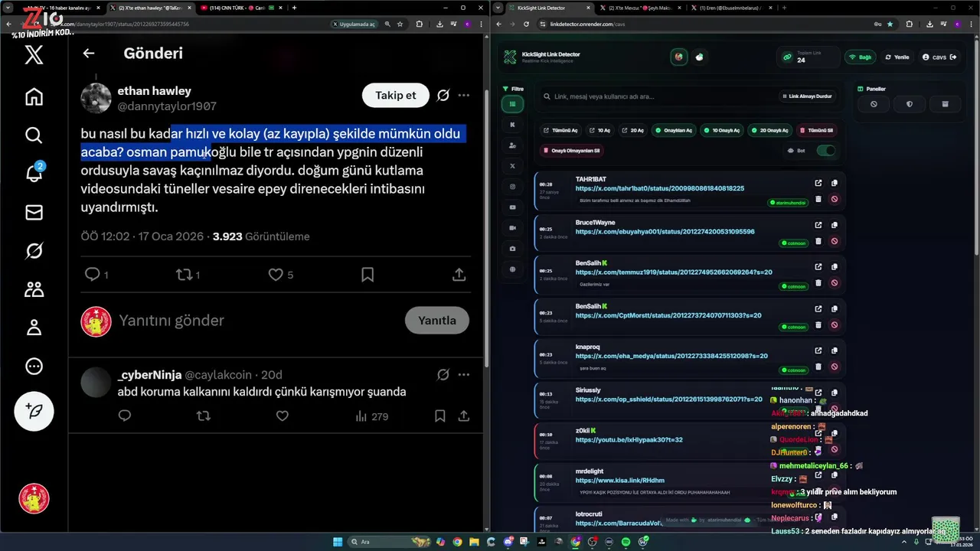Open Communities icon in X sidebar
The height and width of the screenshot is (551, 980).
[34, 289]
